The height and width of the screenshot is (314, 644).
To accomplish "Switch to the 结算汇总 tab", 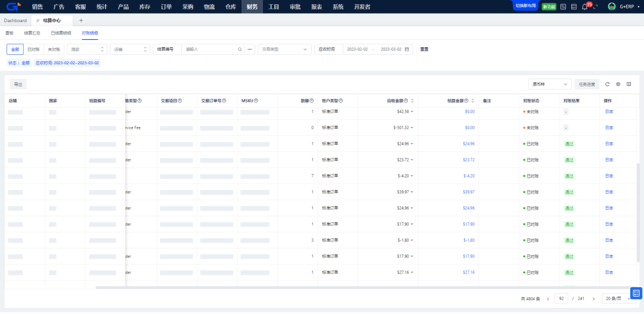I will point(32,33).
